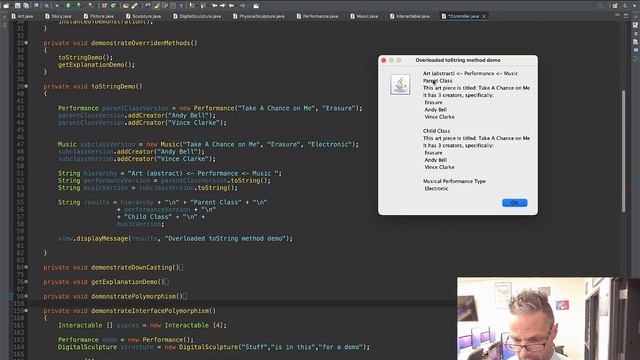
Task: Click OK in the toString demo dialog
Action: [514, 203]
